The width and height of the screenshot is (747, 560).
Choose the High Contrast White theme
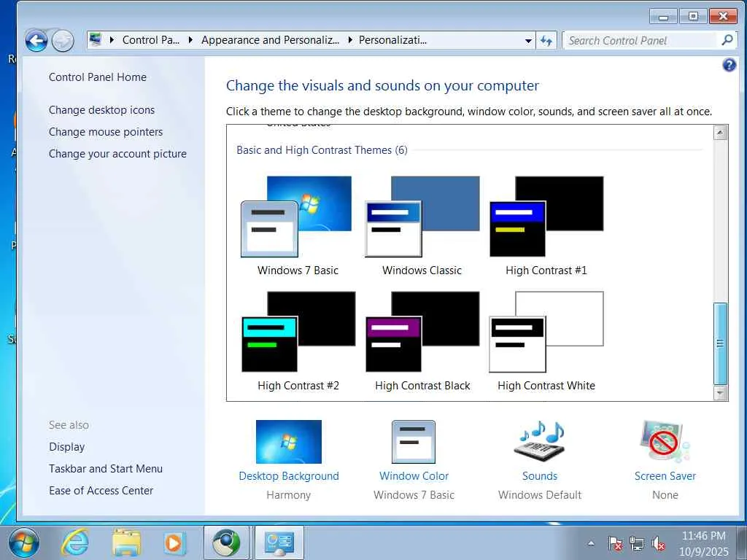coord(546,341)
